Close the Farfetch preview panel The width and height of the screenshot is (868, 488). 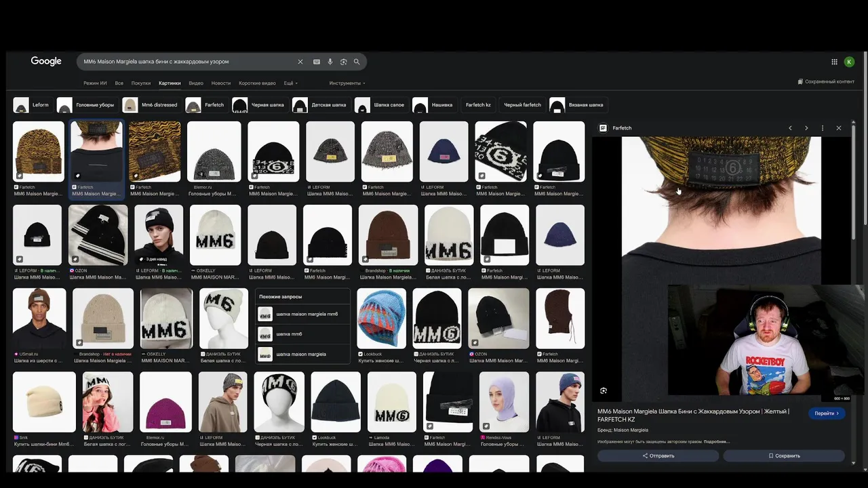pos(839,128)
